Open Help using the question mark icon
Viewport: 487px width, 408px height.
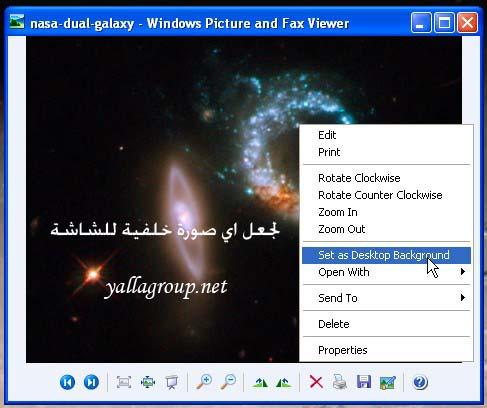[x=420, y=382]
